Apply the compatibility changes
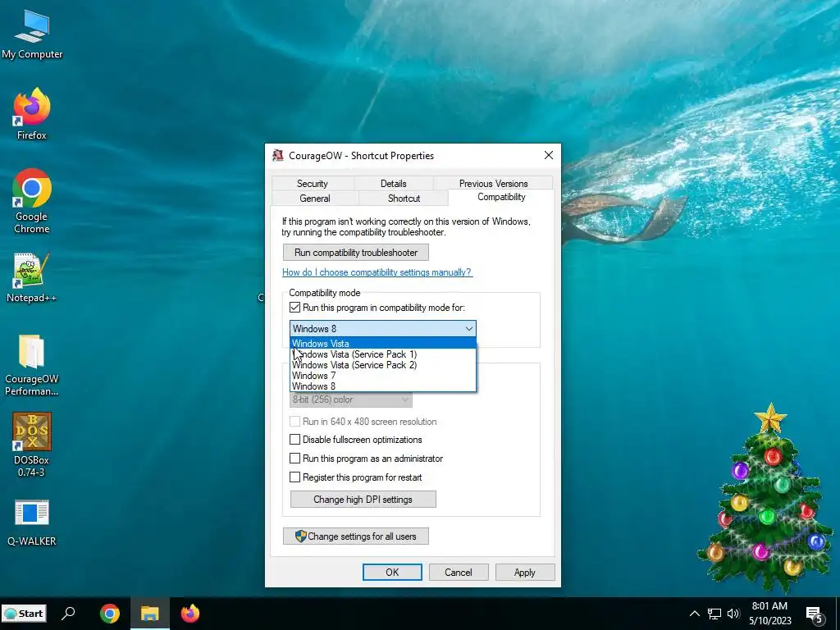This screenshot has height=630, width=840. pyautogui.click(x=524, y=572)
